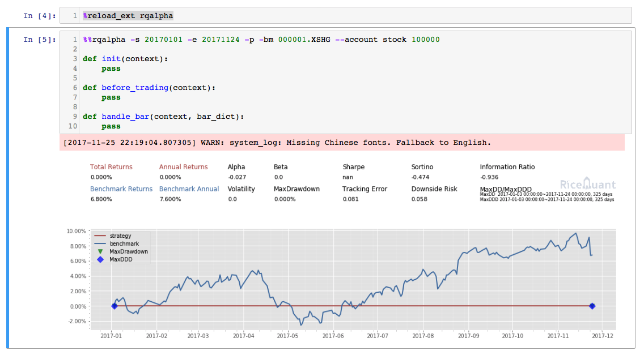Click the green MaxDrawdown triangle legend marker
644x355 pixels.
point(100,251)
